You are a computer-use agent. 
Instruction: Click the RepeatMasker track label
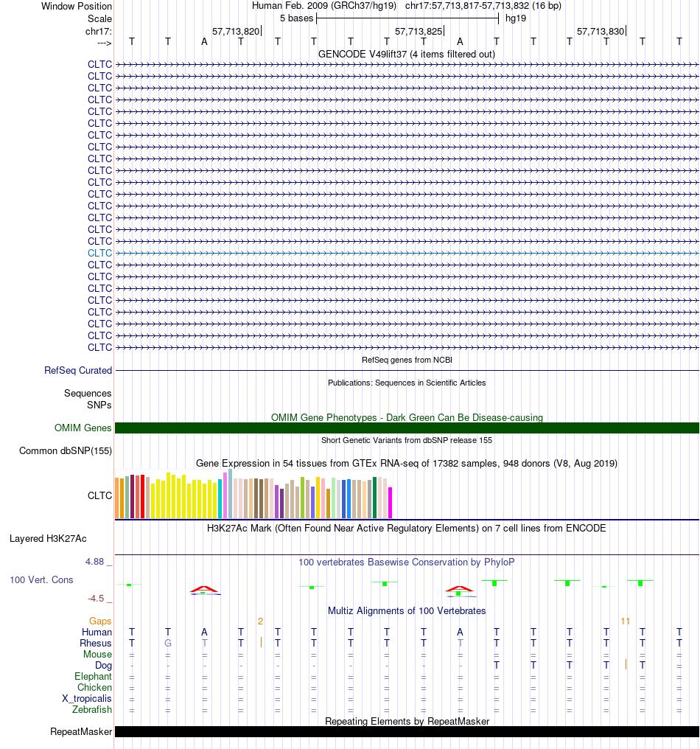pyautogui.click(x=81, y=731)
